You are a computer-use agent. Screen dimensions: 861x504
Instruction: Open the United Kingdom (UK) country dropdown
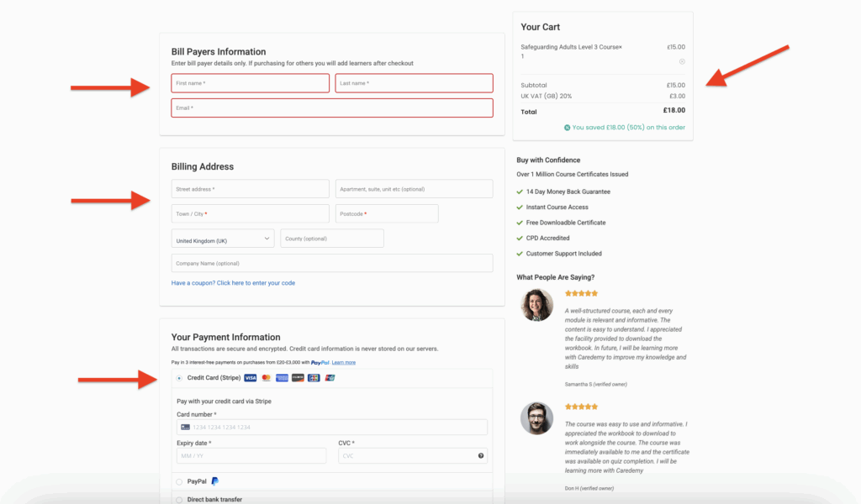(223, 239)
